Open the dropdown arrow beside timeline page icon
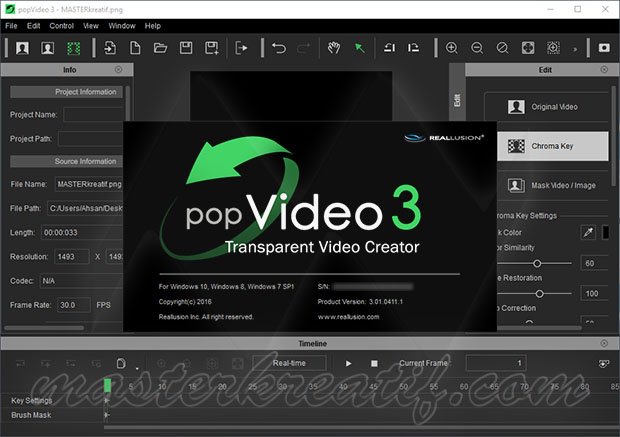Image resolution: width=620 pixels, height=437 pixels. pos(137,369)
